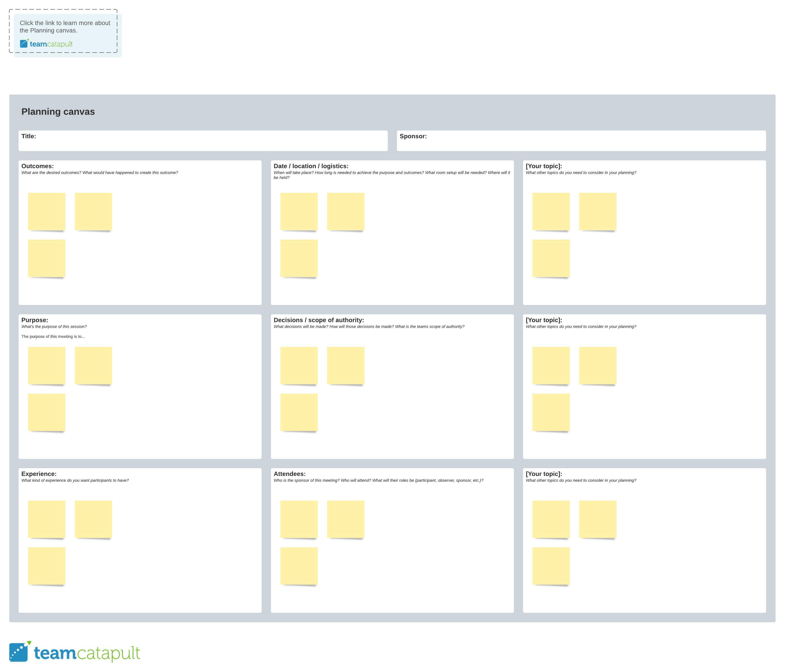Select first sticky note under Date / location / logistics
The width and height of the screenshot is (785, 672).
pyautogui.click(x=299, y=211)
